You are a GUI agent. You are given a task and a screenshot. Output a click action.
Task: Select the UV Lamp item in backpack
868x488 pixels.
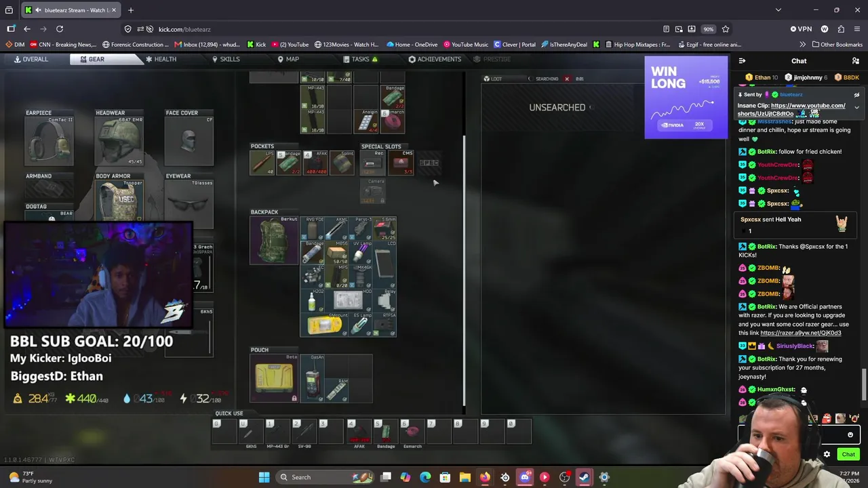(360, 253)
